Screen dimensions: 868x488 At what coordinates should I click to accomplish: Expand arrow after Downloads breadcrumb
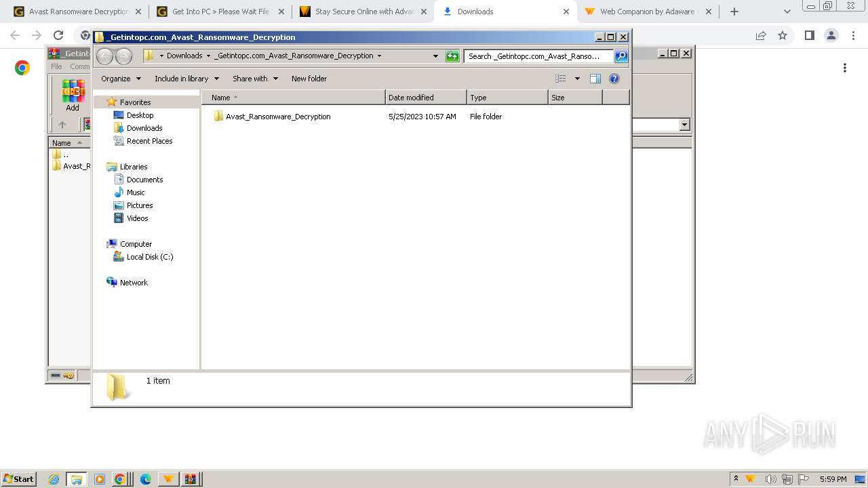pos(208,56)
